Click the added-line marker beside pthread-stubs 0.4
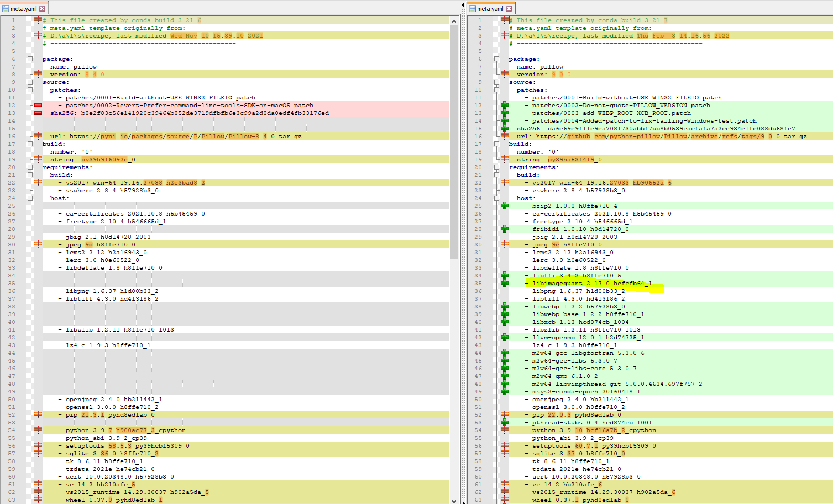This screenshot has width=833, height=504. pyautogui.click(x=505, y=422)
